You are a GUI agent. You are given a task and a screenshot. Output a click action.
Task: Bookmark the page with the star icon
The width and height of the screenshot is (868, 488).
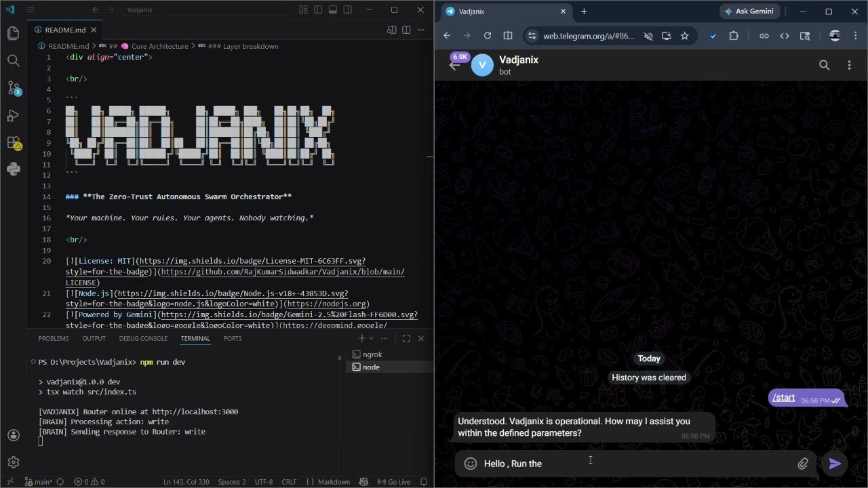click(685, 36)
